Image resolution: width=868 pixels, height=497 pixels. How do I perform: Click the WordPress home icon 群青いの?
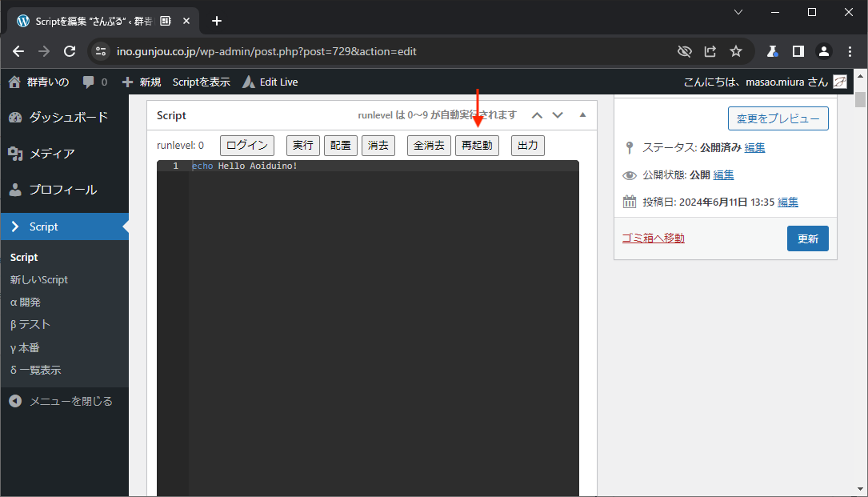point(14,82)
